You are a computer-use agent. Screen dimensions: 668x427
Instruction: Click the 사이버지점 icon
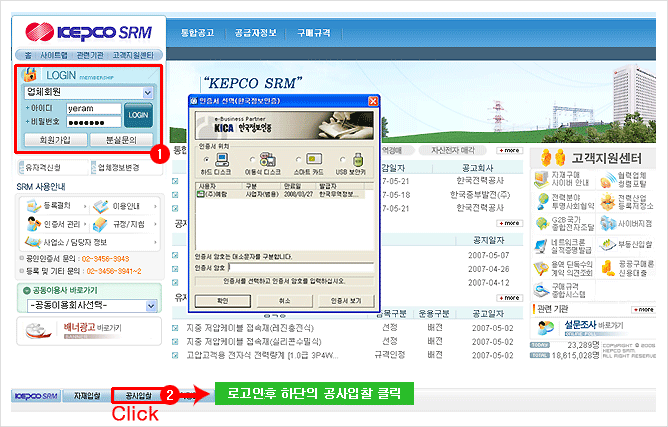tap(608, 223)
